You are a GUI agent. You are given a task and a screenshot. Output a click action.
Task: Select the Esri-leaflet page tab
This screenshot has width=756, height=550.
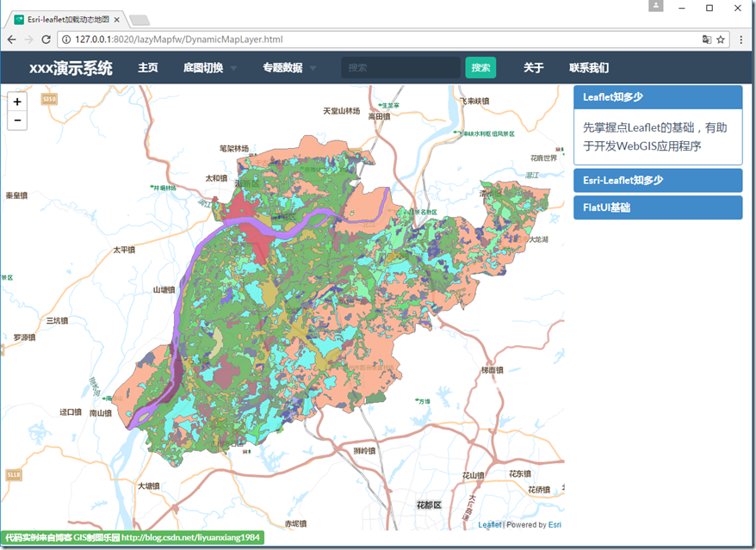point(67,20)
